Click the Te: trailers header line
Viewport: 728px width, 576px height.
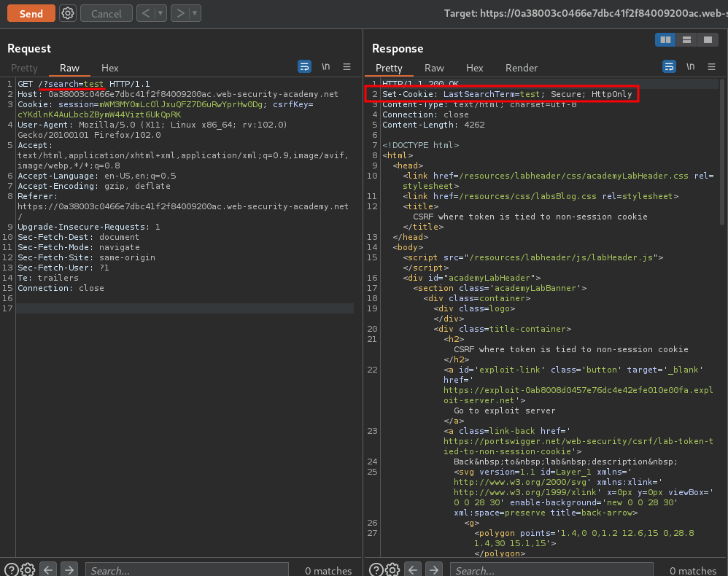click(48, 278)
